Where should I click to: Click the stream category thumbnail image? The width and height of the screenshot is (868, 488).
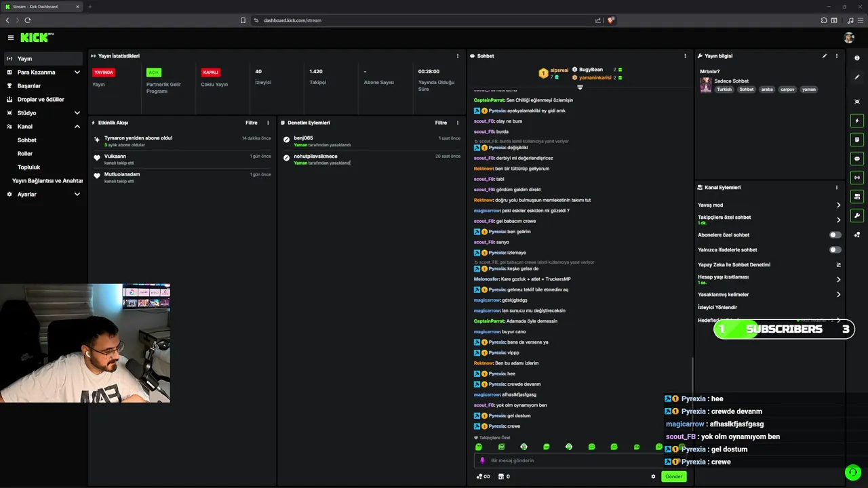706,85
